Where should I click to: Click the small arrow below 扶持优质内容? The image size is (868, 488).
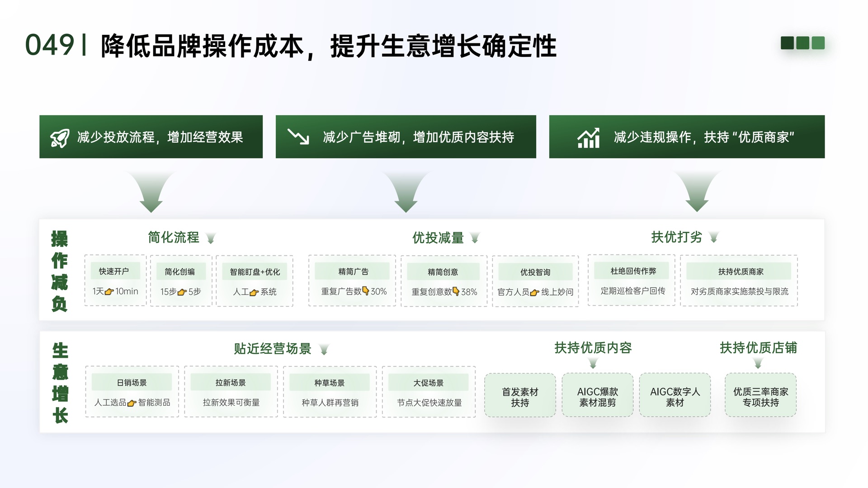click(593, 363)
